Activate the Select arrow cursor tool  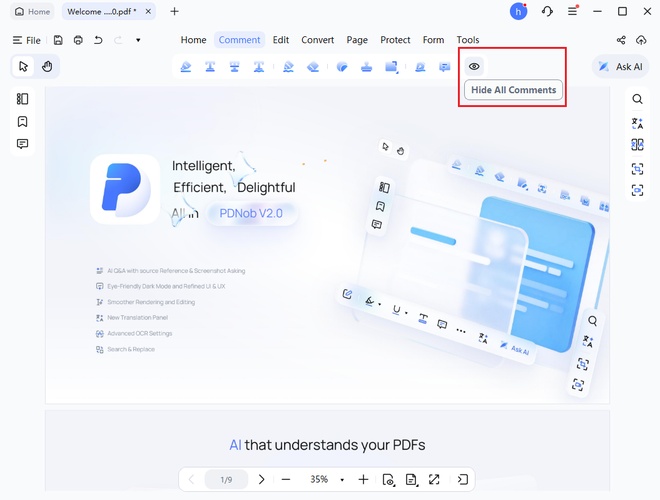pos(23,66)
